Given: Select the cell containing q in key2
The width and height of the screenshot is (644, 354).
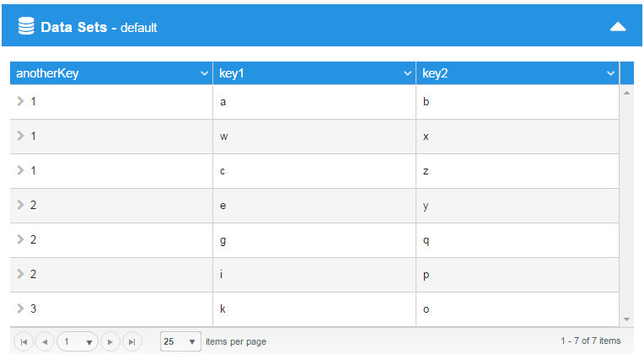Looking at the screenshot, I should coord(518,240).
